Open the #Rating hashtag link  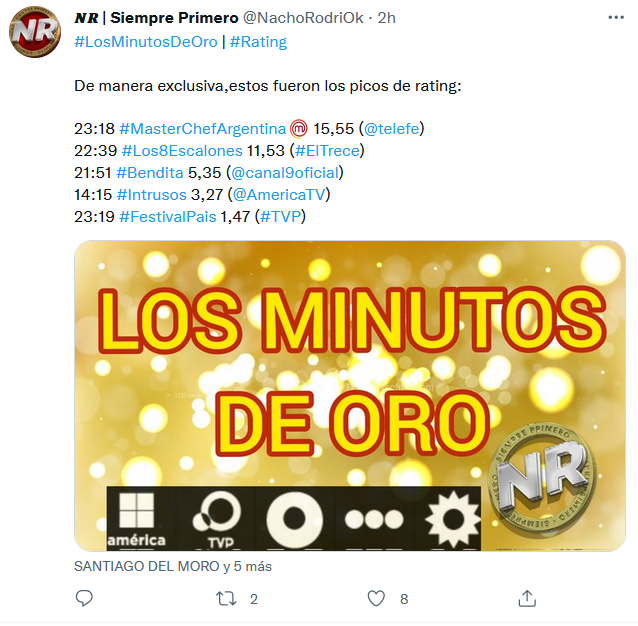(x=258, y=42)
